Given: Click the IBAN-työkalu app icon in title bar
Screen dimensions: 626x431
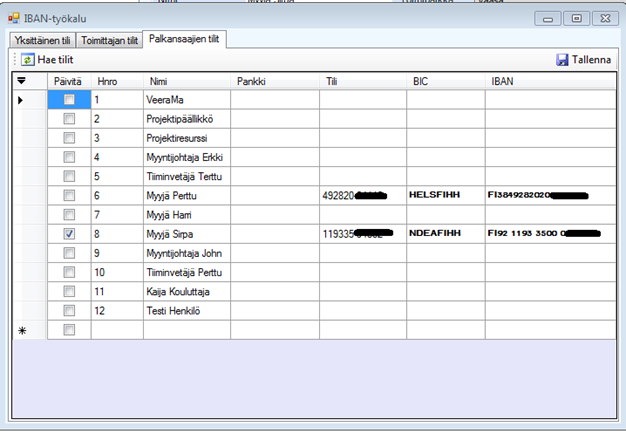Looking at the screenshot, I should [14, 18].
